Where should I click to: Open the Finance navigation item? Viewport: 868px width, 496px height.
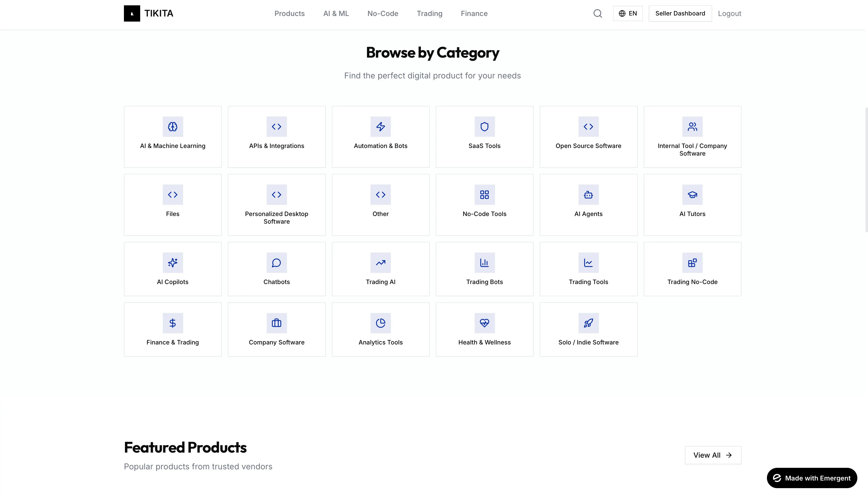coord(474,14)
